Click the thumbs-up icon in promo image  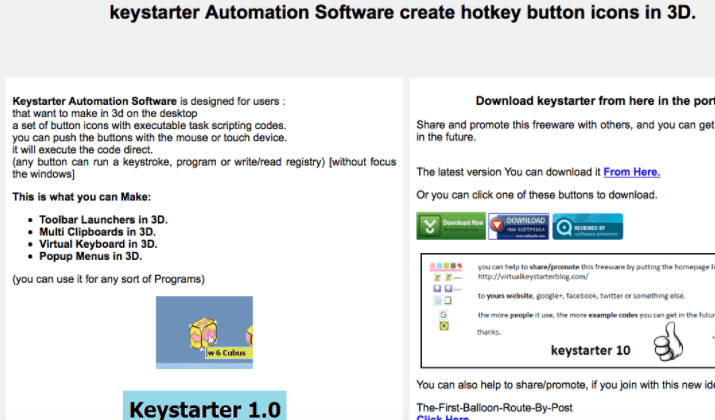pyautogui.click(x=668, y=342)
